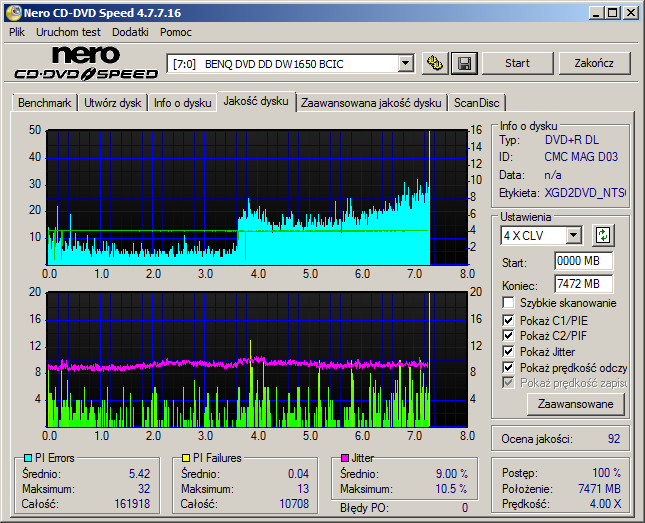The height and width of the screenshot is (523, 645).
Task: Click the Prędkość value 4.00 X
Action: click(x=605, y=504)
